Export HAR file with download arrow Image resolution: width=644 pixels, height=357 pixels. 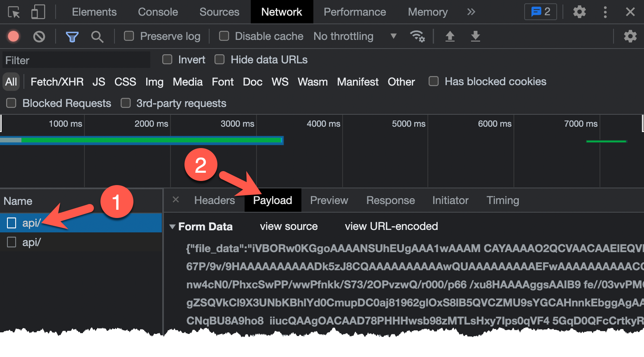(x=476, y=37)
